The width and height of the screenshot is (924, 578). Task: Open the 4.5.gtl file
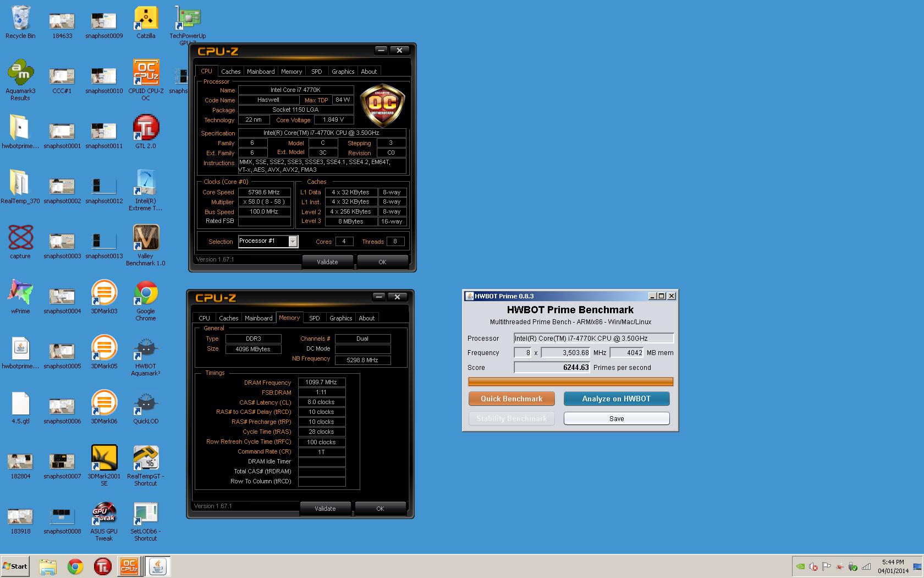click(20, 407)
